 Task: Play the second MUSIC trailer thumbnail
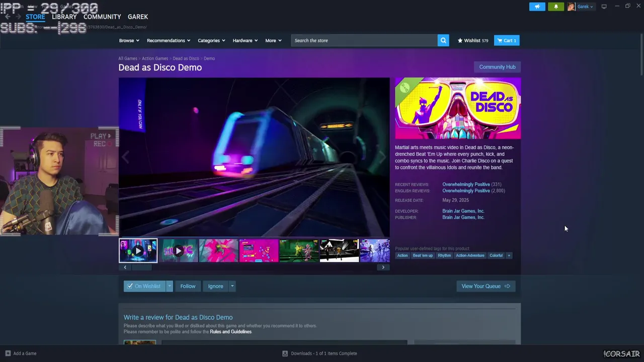pos(178,250)
